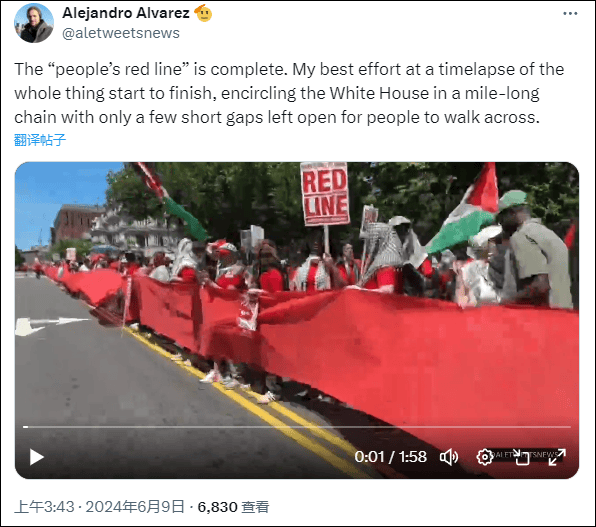Click the RED LINE sign in the video

(x=325, y=194)
